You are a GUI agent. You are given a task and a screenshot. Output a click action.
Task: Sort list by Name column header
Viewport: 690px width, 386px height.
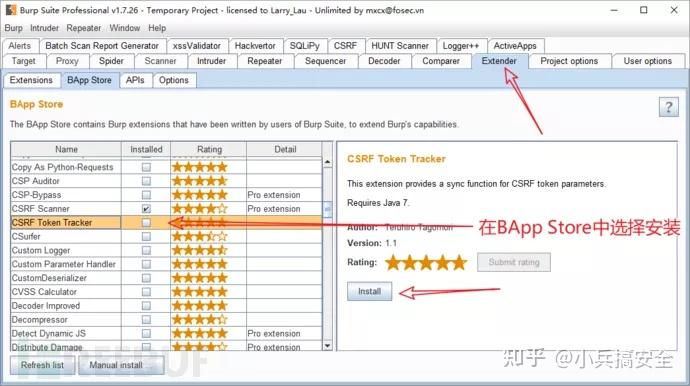pyautogui.click(x=66, y=149)
